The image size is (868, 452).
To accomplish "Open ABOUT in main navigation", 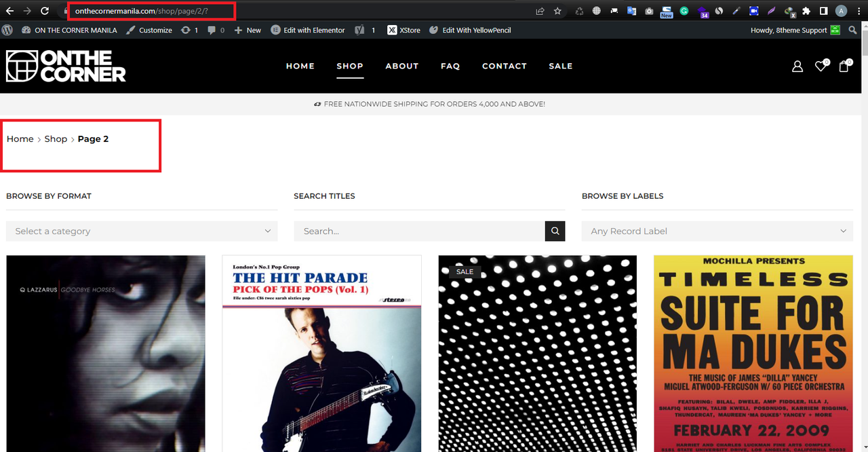I will [x=402, y=66].
